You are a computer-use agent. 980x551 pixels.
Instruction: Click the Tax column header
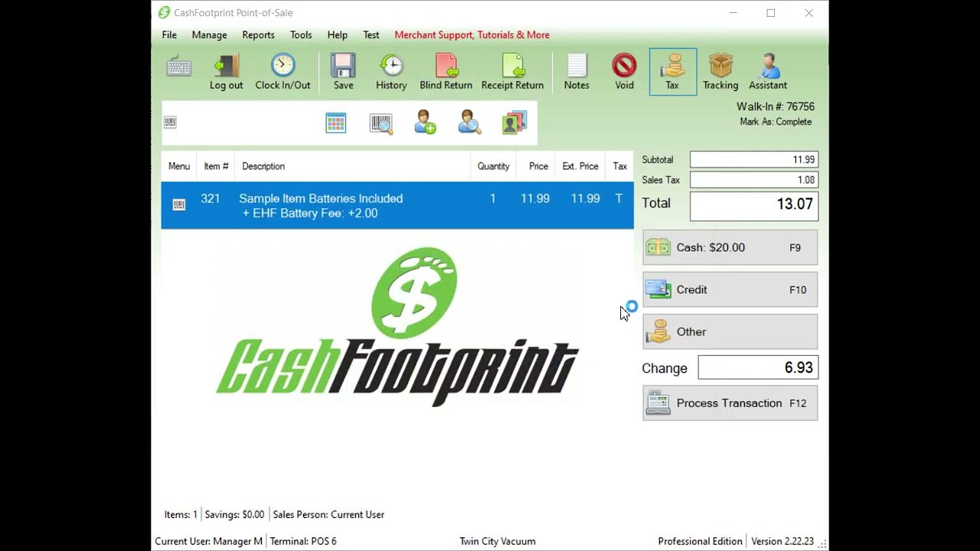(619, 166)
